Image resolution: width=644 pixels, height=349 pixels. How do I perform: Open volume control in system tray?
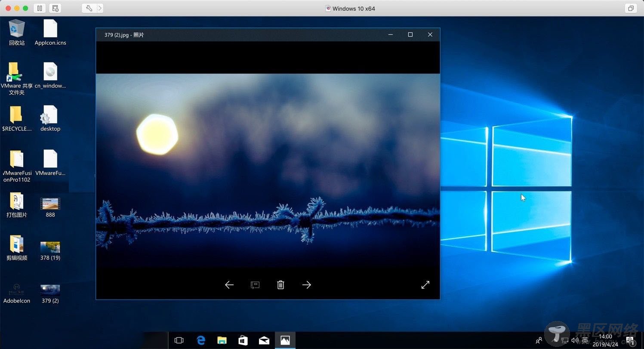coord(575,340)
